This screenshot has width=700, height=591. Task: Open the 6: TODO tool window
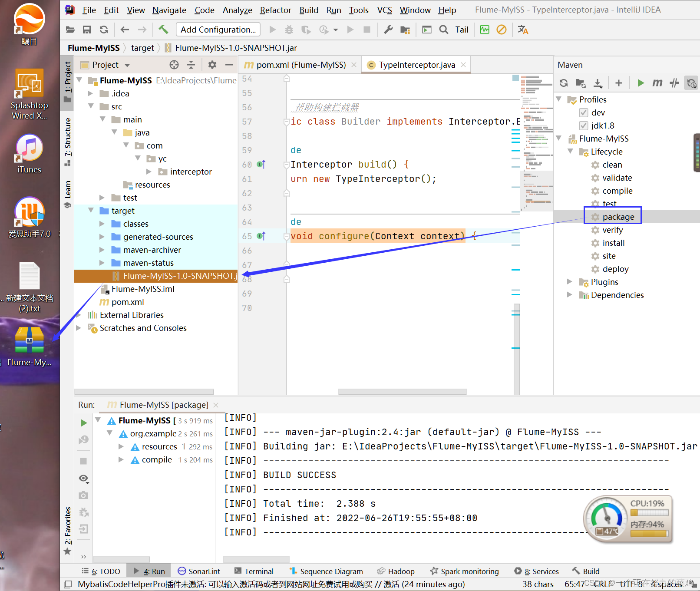coord(101,571)
